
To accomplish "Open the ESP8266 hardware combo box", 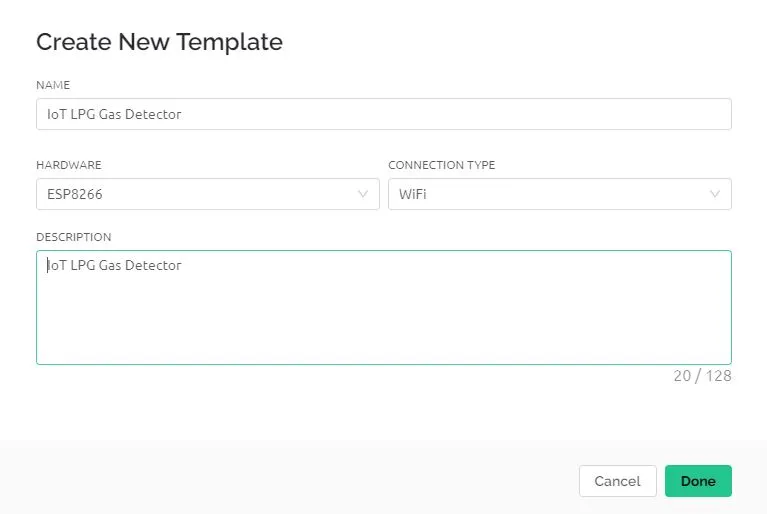I will point(208,194).
